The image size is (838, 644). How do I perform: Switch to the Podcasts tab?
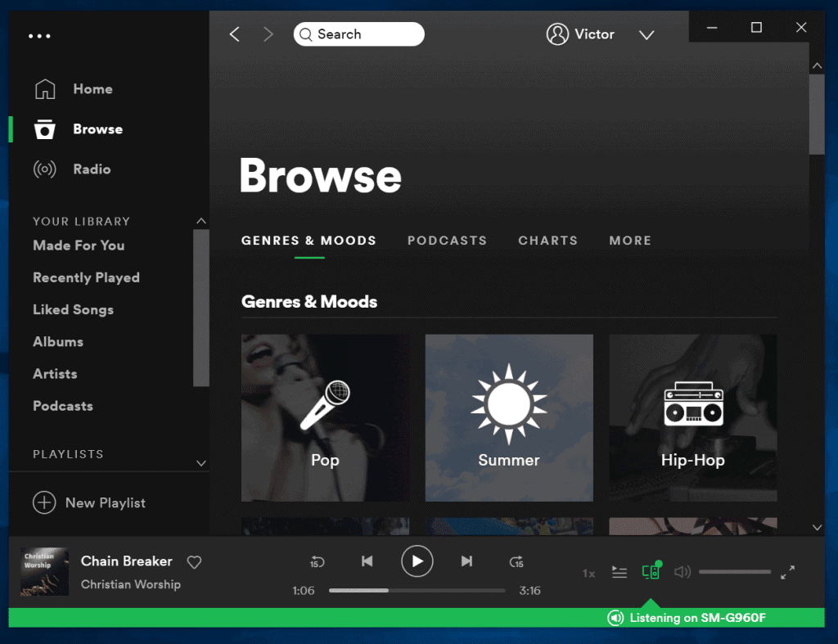pyautogui.click(x=448, y=241)
